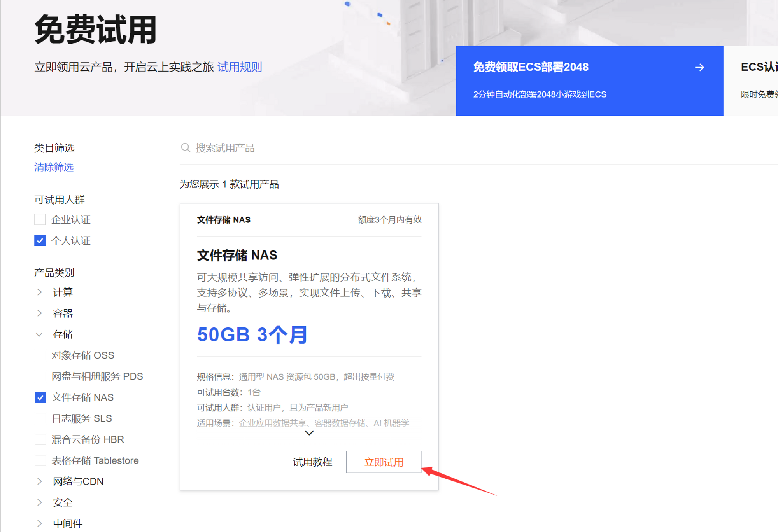The image size is (778, 532).
Task: Click the search magnifier icon
Action: point(186,147)
